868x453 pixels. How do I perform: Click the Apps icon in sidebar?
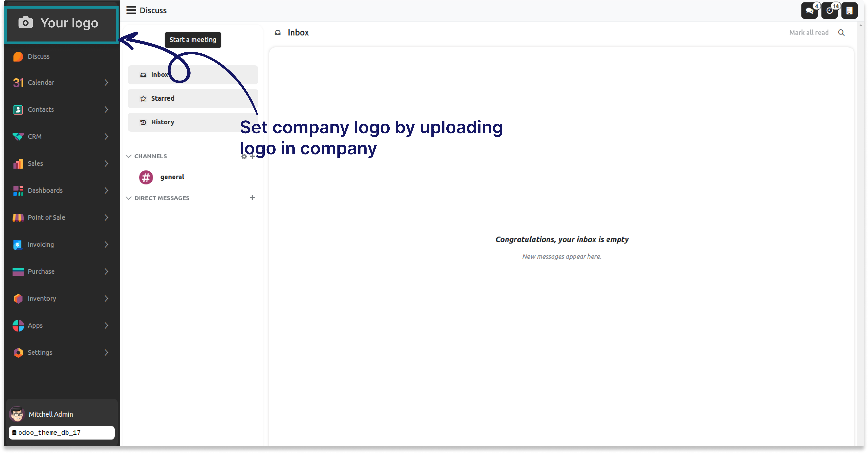[18, 326]
